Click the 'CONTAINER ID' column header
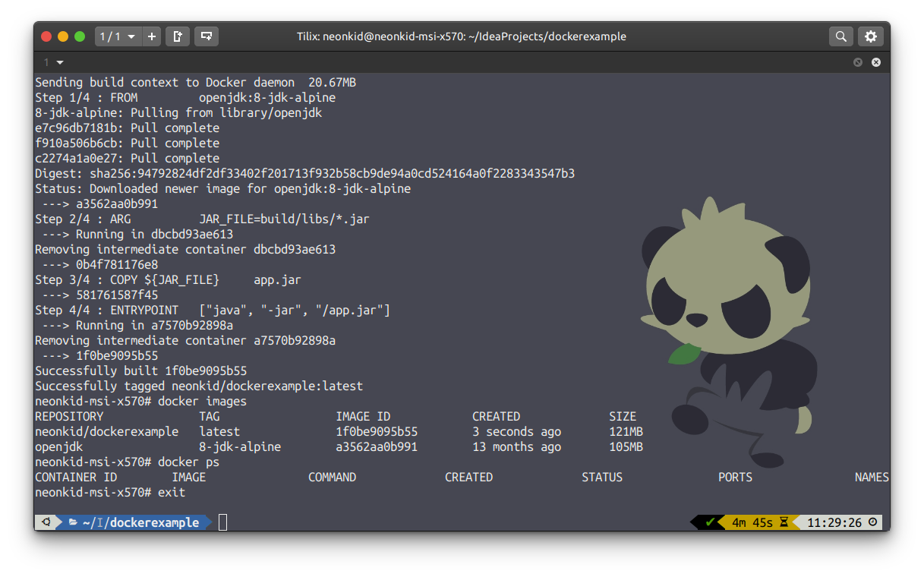 [x=76, y=478]
